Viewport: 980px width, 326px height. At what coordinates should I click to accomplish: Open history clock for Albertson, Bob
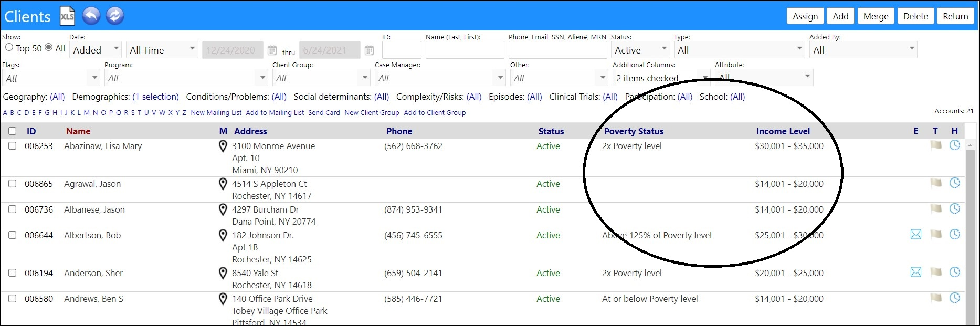pyautogui.click(x=955, y=235)
